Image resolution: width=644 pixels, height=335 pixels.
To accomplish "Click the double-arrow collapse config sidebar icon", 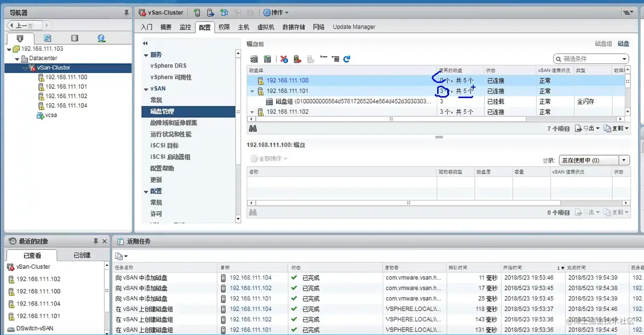I will [x=145, y=43].
